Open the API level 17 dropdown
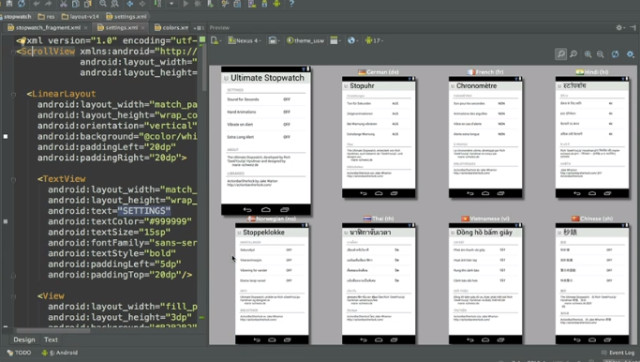 (373, 40)
